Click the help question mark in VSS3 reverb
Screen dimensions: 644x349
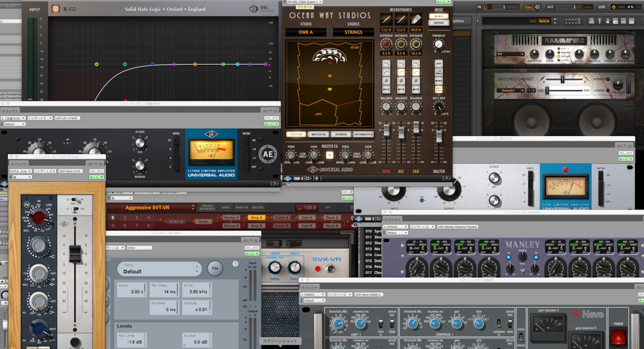click(x=235, y=264)
